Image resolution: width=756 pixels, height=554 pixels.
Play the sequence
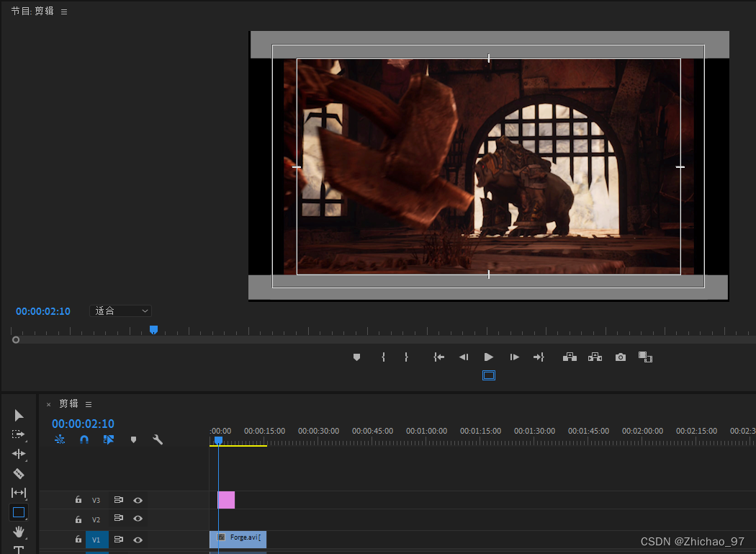click(488, 357)
